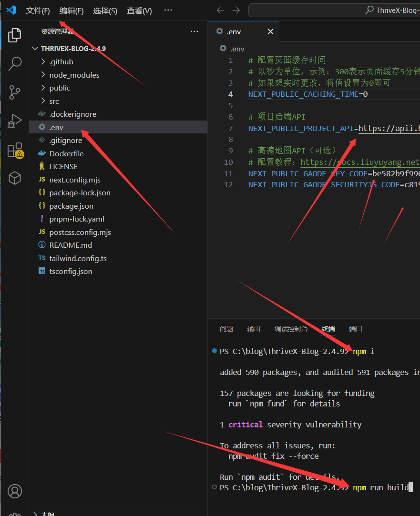The width and height of the screenshot is (420, 516).
Task: Open package.json in the file tree
Action: point(71,206)
